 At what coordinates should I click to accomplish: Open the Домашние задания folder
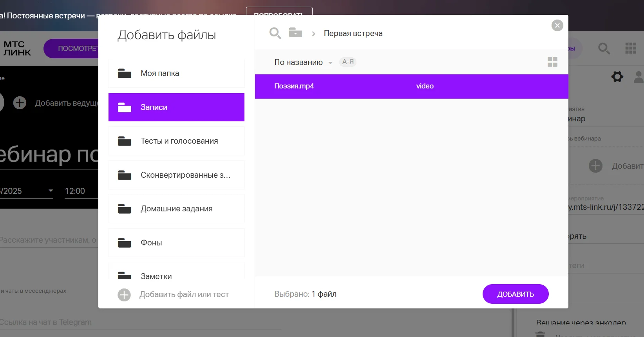[x=176, y=209]
